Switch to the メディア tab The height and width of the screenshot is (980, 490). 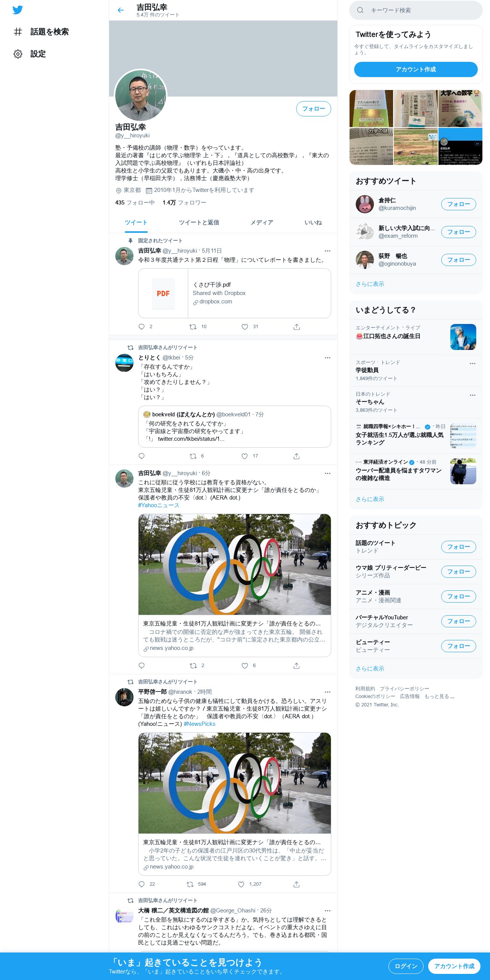tap(262, 222)
